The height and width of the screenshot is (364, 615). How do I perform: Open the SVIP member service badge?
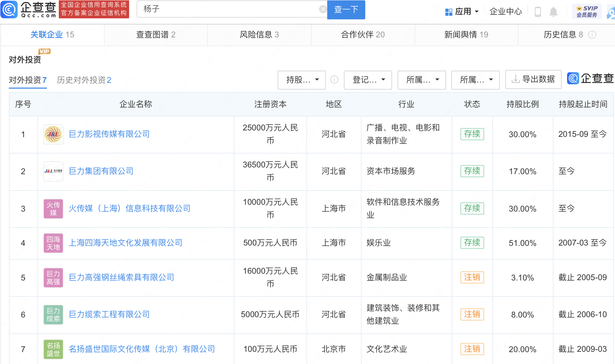click(587, 11)
